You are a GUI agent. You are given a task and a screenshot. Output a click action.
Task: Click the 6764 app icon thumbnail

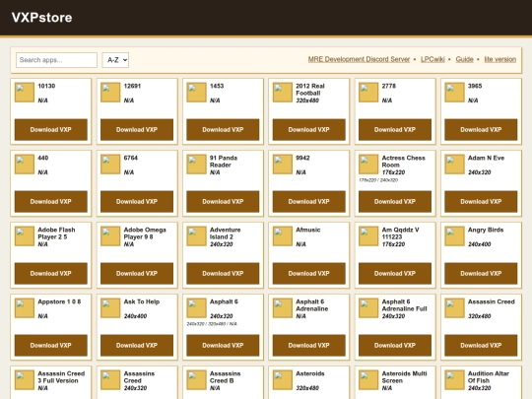pos(110,165)
